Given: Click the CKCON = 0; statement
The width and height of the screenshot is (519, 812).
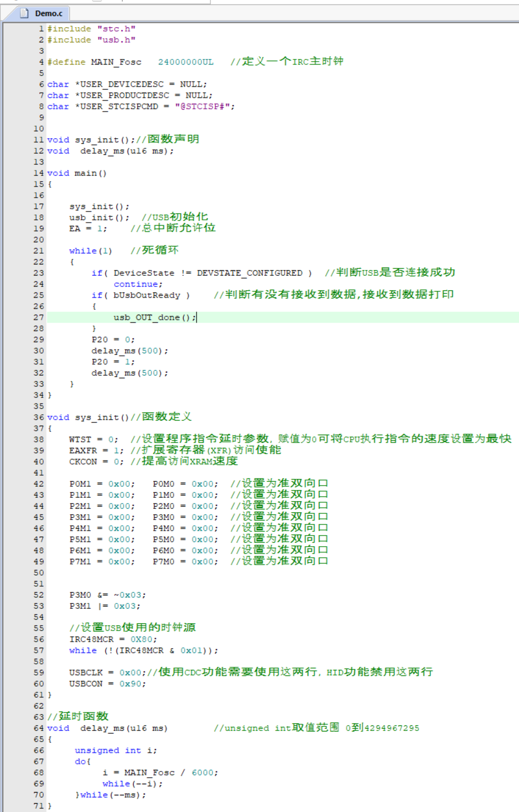Looking at the screenshot, I should click(x=97, y=462).
